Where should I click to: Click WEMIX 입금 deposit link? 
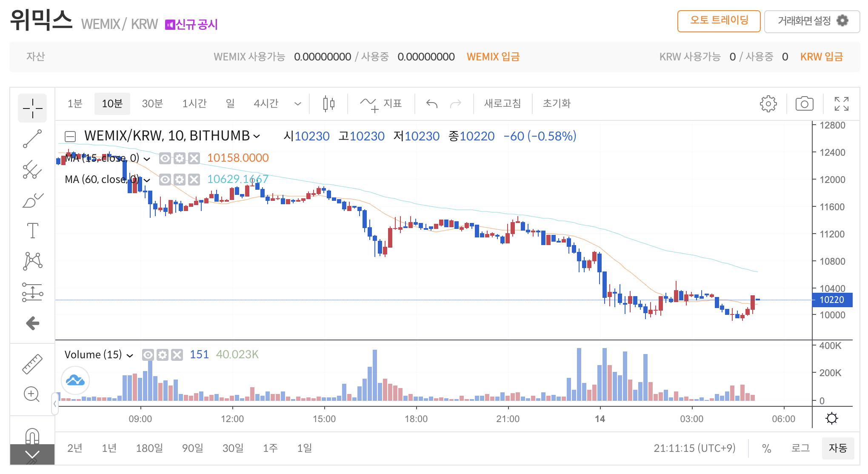pos(493,57)
